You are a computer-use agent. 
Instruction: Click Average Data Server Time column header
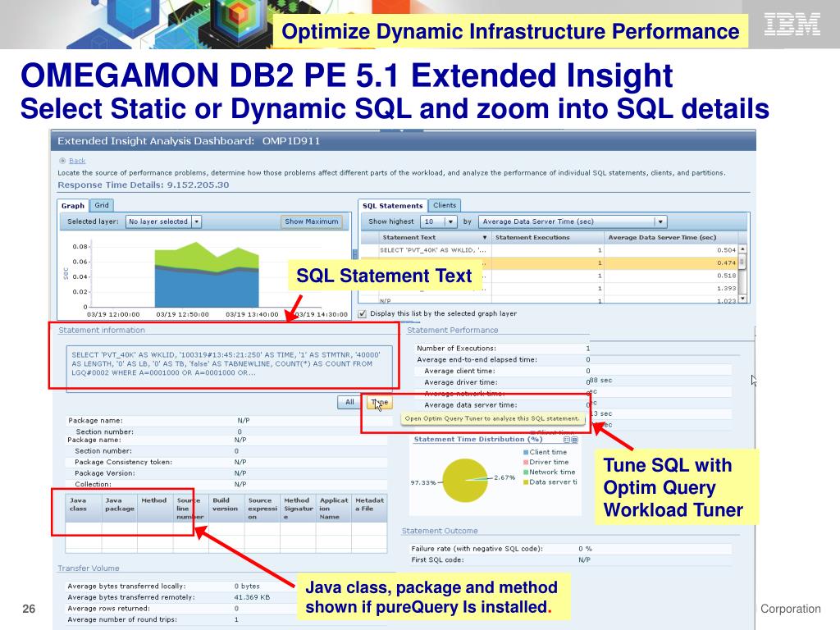671,237
